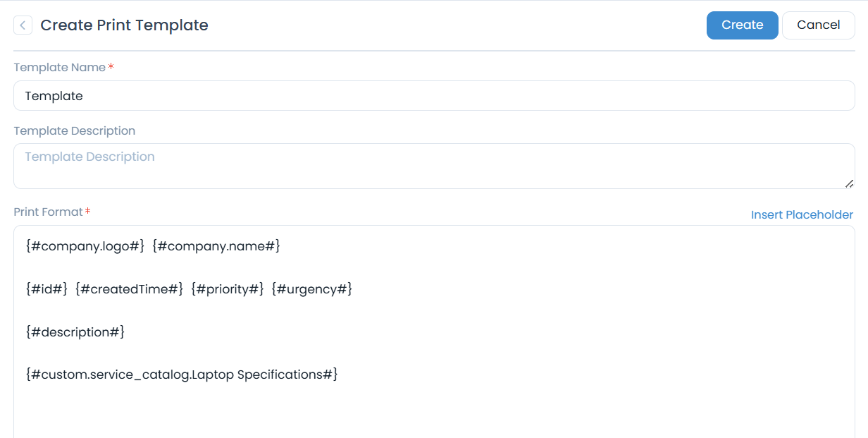Place cursor in the company.logo placeholder
This screenshot has height=438, width=868.
coord(85,246)
